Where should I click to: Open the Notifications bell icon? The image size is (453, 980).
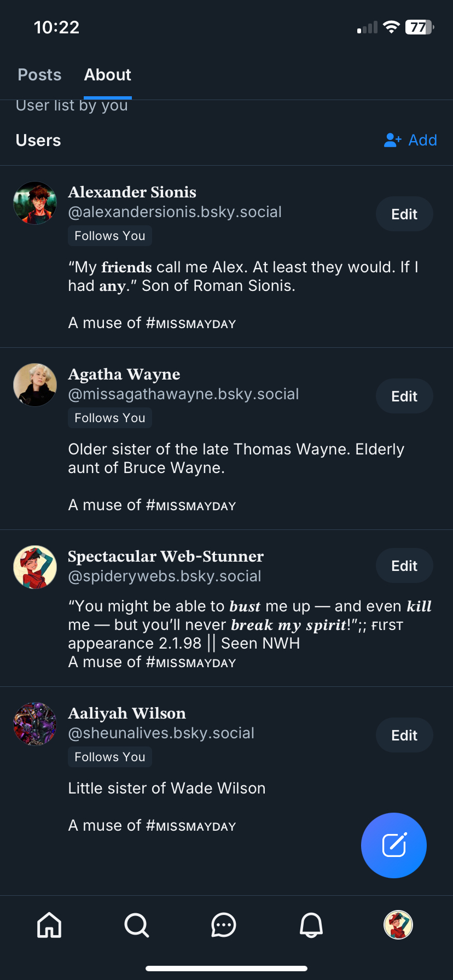pyautogui.click(x=311, y=925)
